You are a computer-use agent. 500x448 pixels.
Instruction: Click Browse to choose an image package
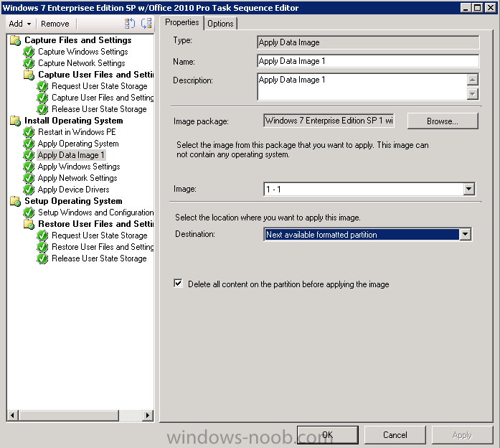point(443,121)
